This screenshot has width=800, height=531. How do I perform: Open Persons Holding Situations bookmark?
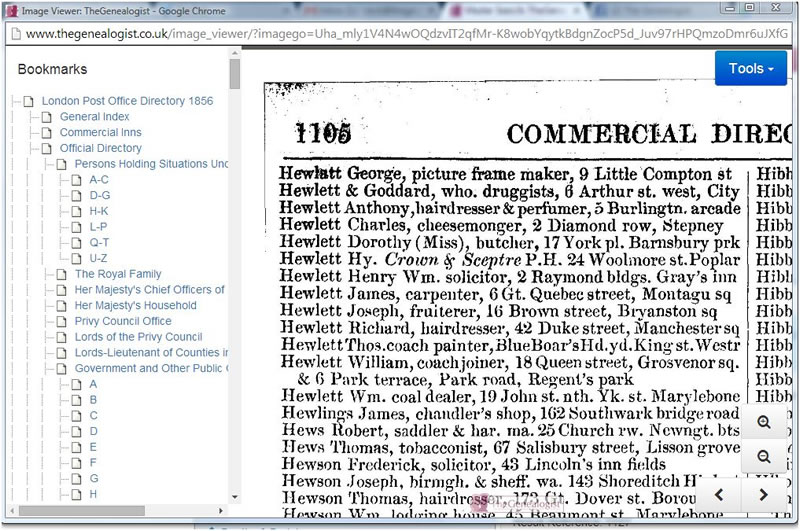[x=151, y=164]
